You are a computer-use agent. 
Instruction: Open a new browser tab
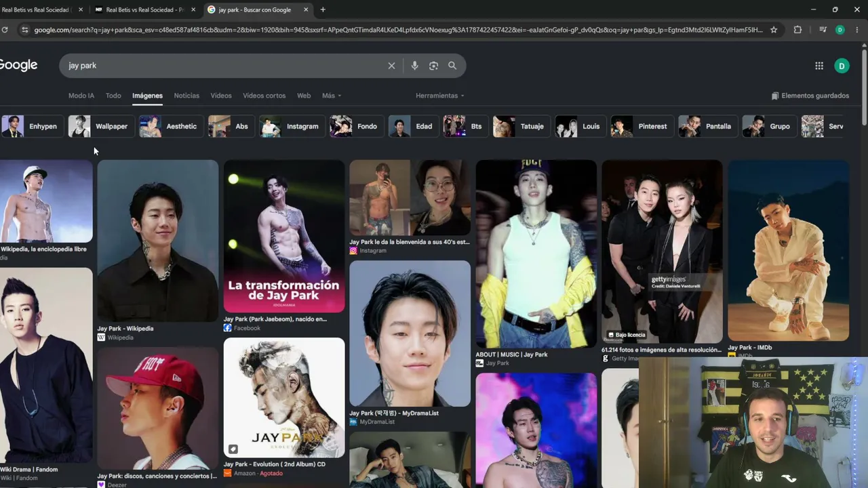tap(323, 9)
